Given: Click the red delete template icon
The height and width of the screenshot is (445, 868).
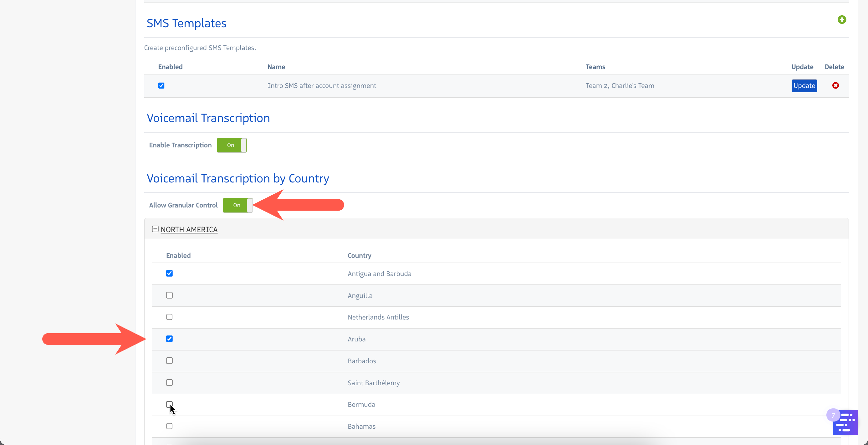Looking at the screenshot, I should (835, 85).
